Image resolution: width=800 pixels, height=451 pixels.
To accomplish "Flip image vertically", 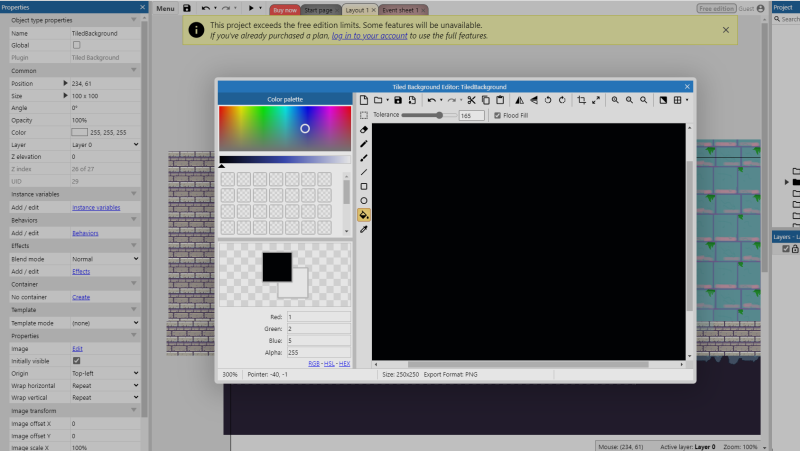I will 534,100.
